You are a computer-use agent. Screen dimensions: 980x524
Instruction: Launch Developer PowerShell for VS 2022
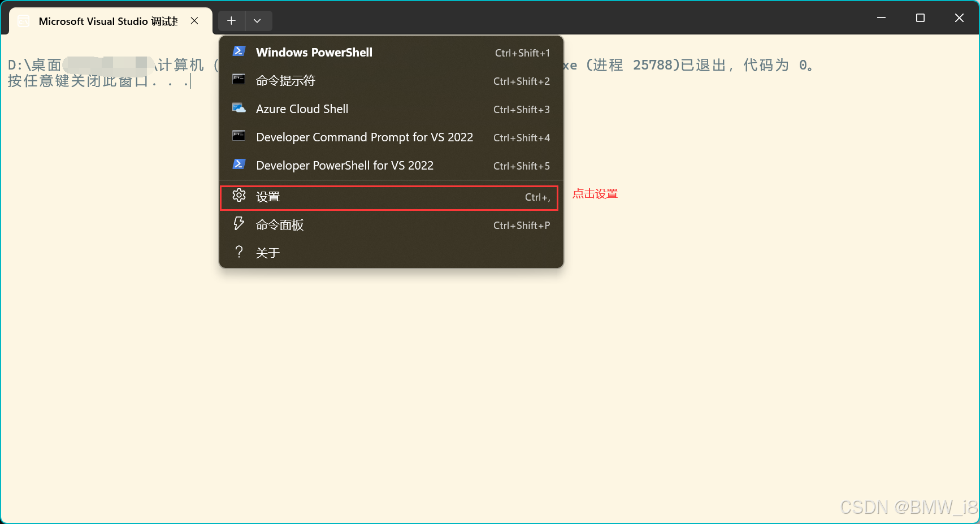[x=391, y=166]
